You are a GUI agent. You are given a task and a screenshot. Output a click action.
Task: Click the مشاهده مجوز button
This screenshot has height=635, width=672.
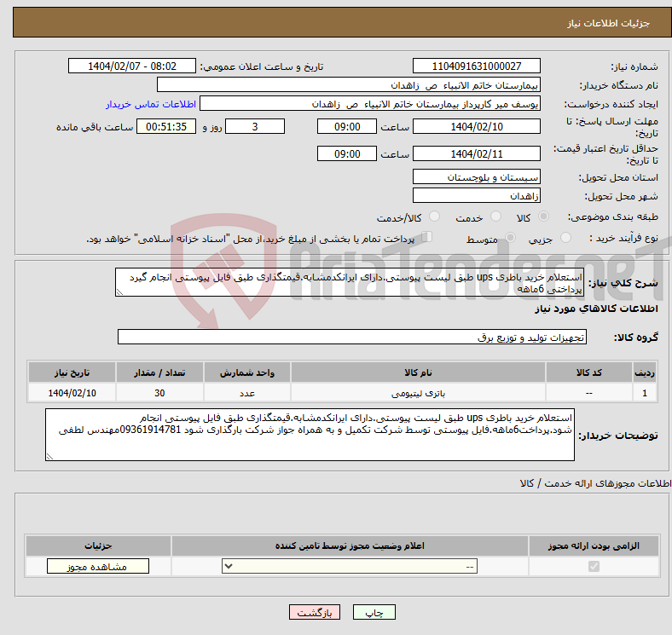pyautogui.click(x=98, y=567)
